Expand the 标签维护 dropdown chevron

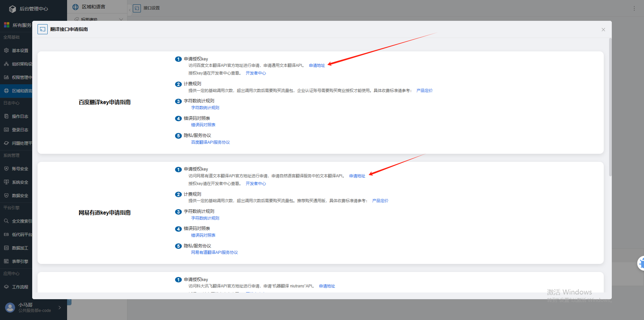[121, 19]
